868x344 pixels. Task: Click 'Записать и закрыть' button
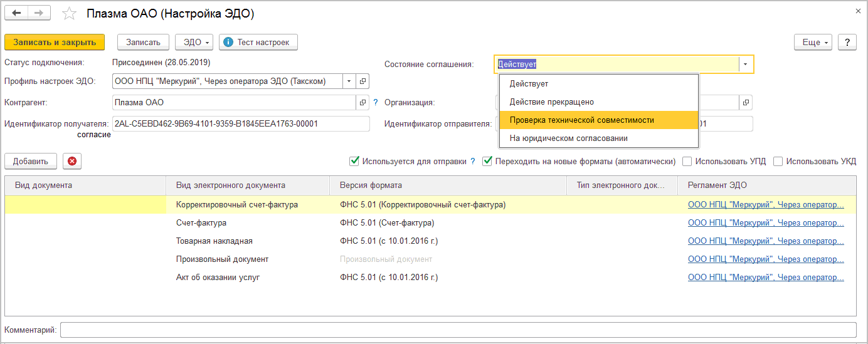[55, 42]
